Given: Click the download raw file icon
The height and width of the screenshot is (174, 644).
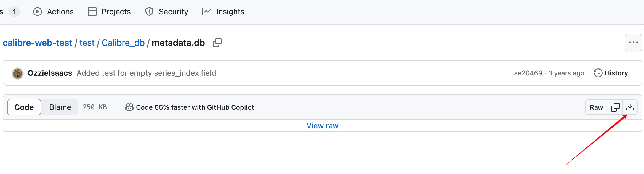Looking at the screenshot, I should pos(630,107).
